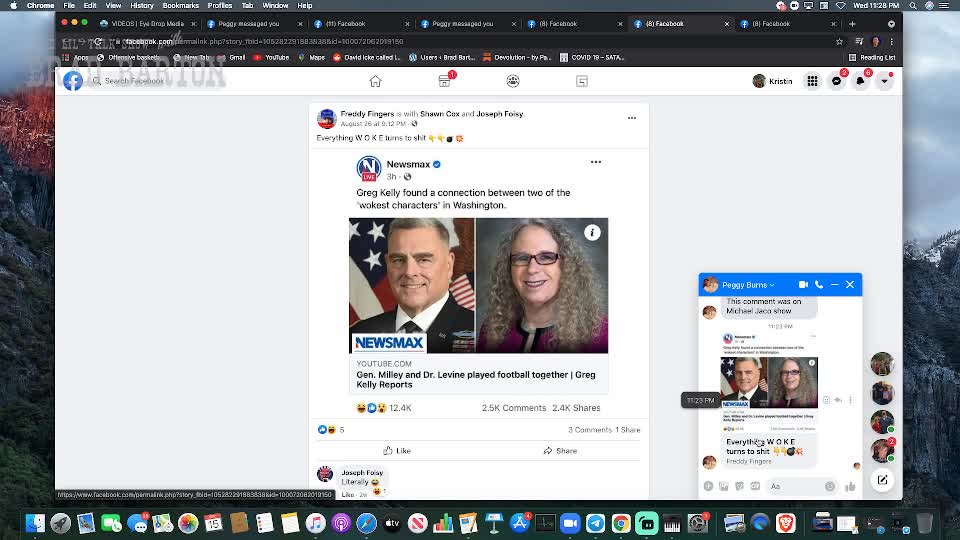Open Bookmarks menu in menu bar

pos(181,6)
